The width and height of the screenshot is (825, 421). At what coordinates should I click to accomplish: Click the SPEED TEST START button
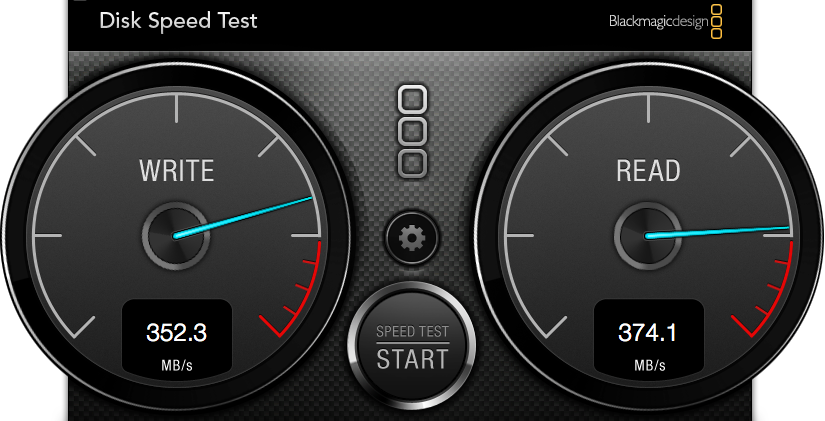click(x=412, y=347)
